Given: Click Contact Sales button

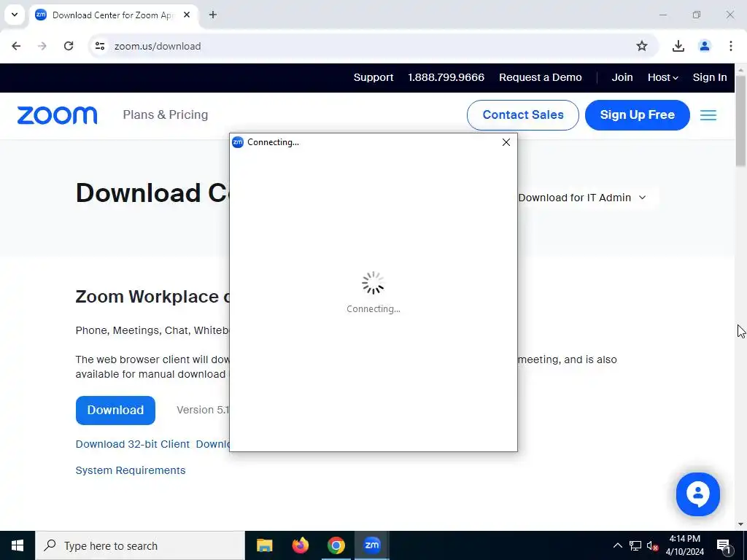Looking at the screenshot, I should pyautogui.click(x=522, y=114).
